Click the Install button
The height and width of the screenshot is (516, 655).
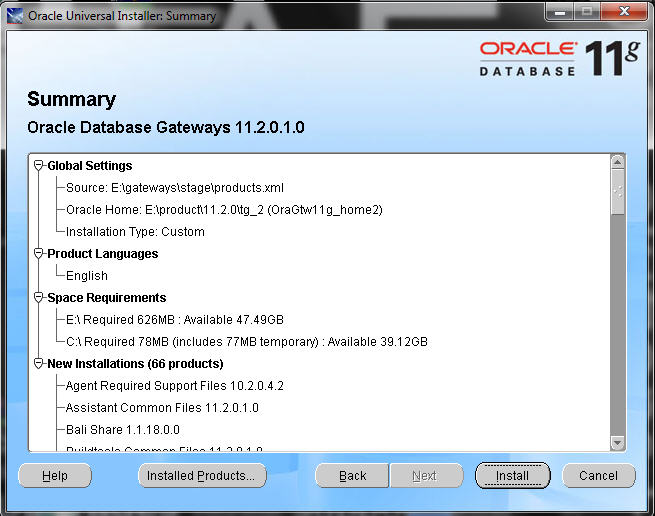click(x=513, y=475)
